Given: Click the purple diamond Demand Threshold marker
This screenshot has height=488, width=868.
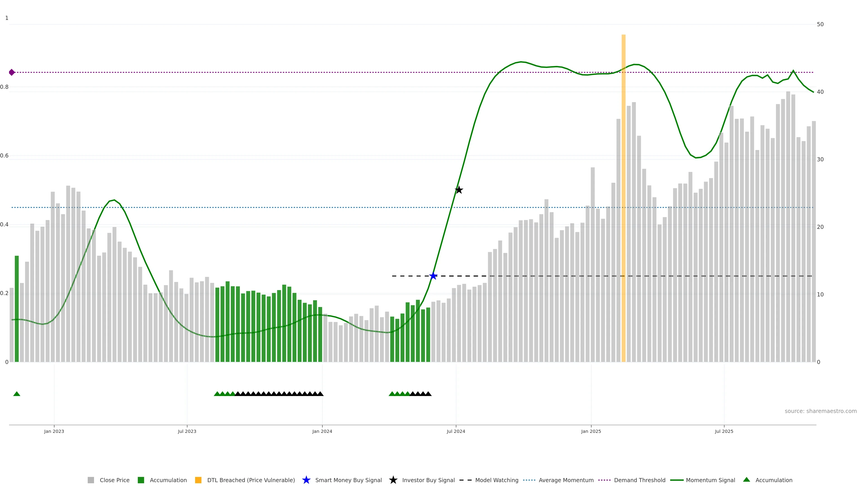Looking at the screenshot, I should point(12,72).
